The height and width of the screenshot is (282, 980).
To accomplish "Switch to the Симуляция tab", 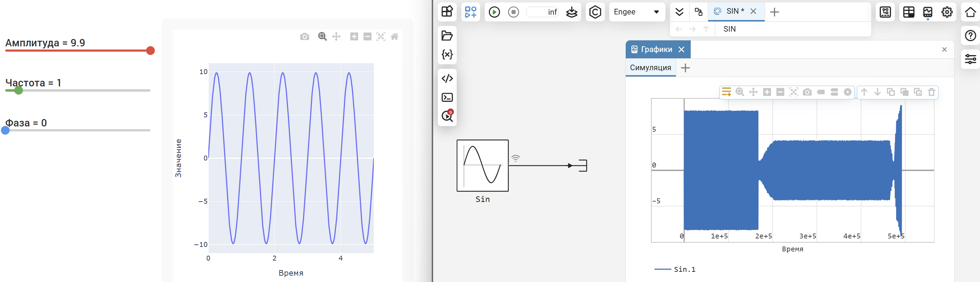I will pyautogui.click(x=650, y=68).
